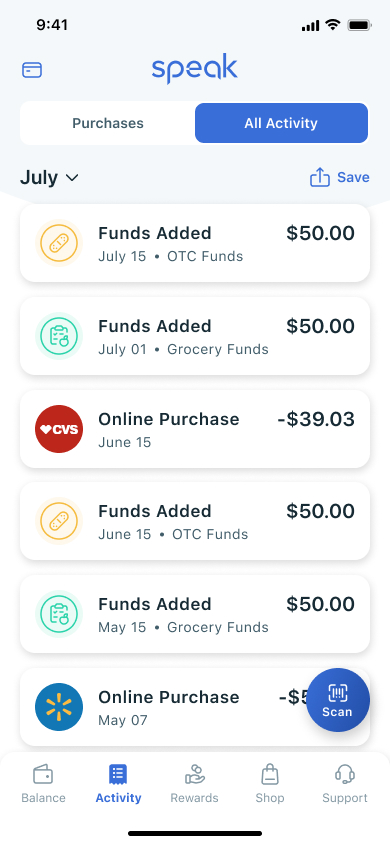
Task: Go to the Support headset tab
Action: 345,784
